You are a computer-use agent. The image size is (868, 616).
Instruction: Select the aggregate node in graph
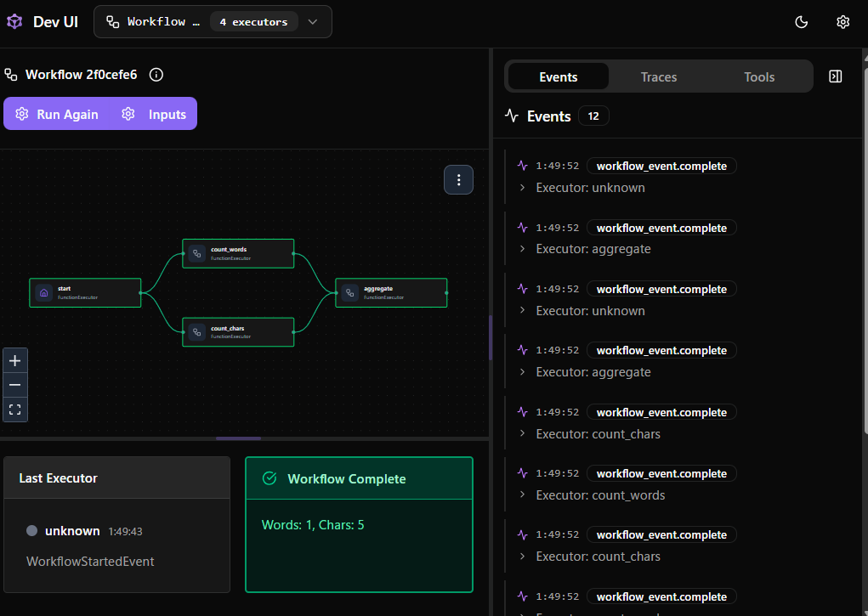point(391,292)
